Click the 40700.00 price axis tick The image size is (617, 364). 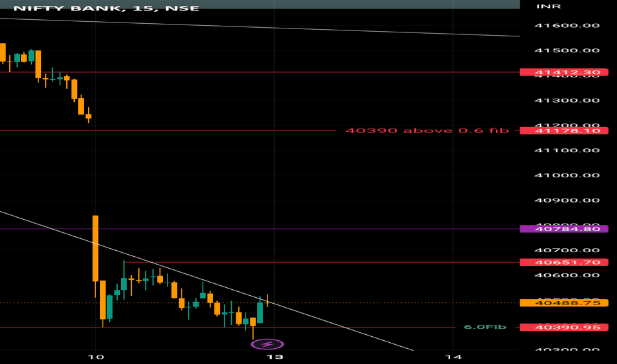point(567,250)
